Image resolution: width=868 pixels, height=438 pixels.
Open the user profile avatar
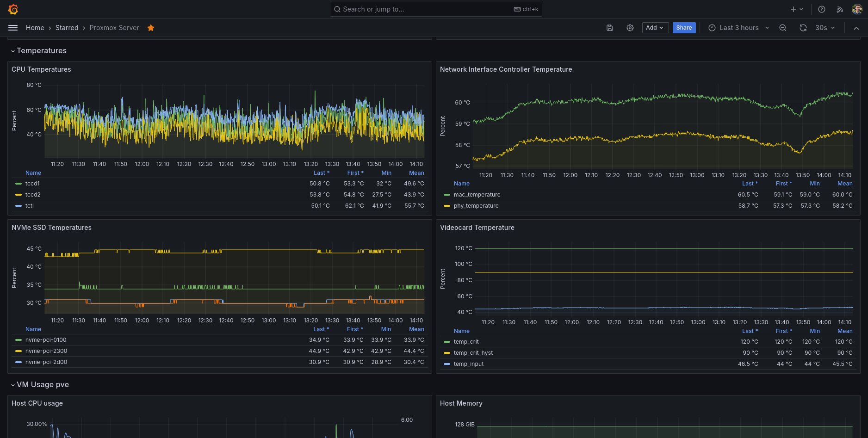click(x=856, y=9)
